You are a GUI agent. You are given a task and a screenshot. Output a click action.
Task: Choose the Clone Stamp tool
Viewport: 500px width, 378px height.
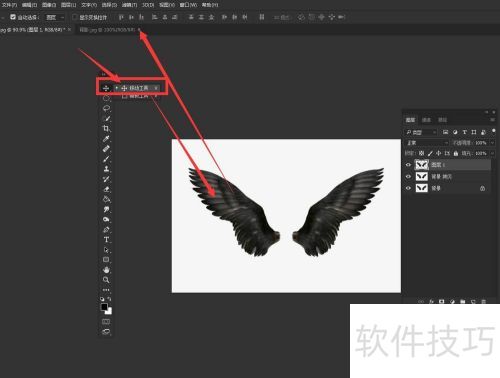pyautogui.click(x=106, y=169)
